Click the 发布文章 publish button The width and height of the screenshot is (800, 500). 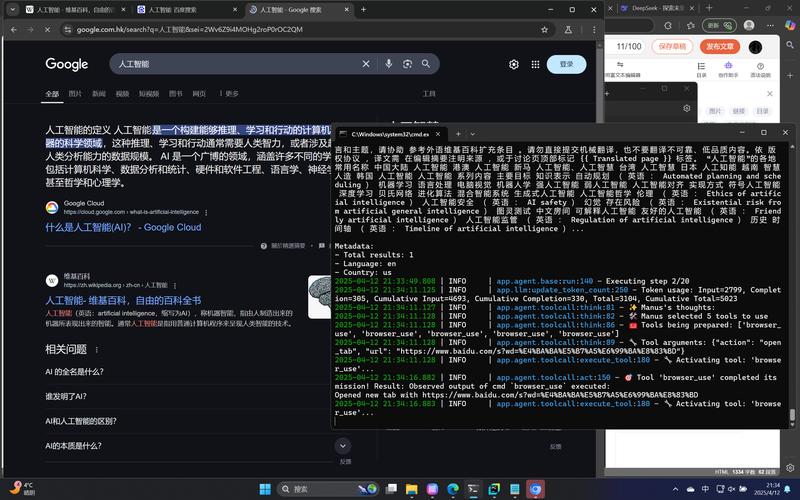[719, 46]
